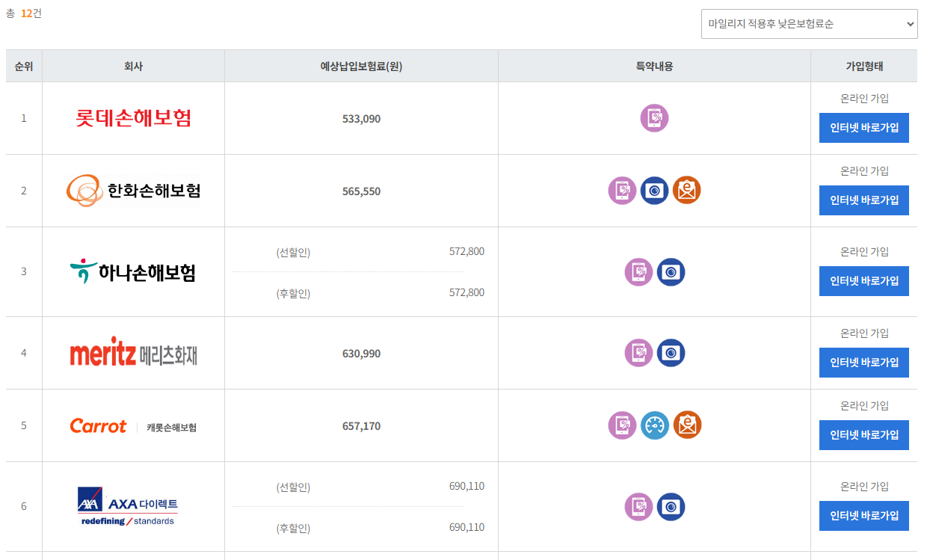Click the 특약내용 column header
Viewport: 930px width, 560px height.
click(654, 67)
